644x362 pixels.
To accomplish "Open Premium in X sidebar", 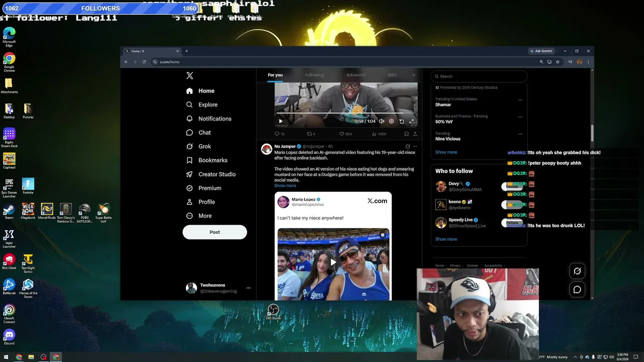I will tap(204, 188).
